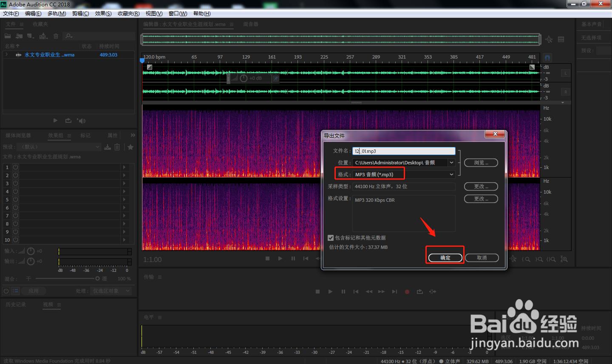Expand hidden panel tabs with double chevron
The height and width of the screenshot is (364, 612).
pyautogui.click(x=133, y=135)
